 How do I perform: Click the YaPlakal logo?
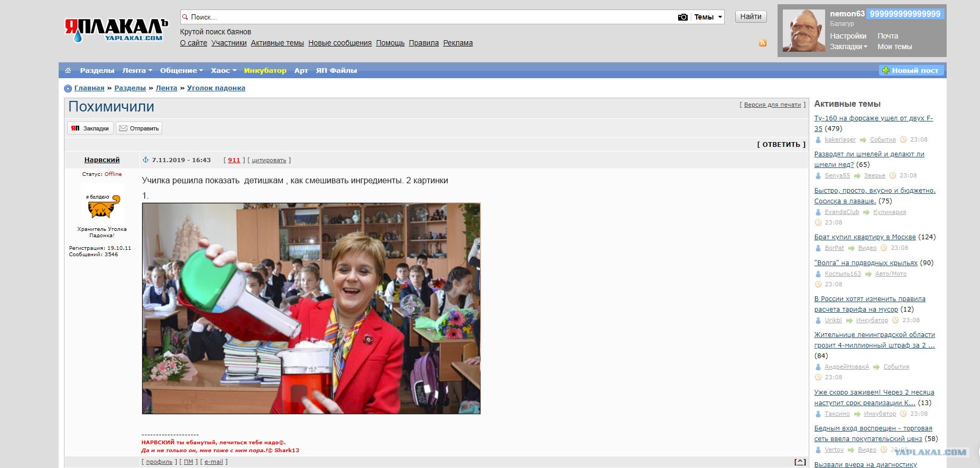coord(116,30)
